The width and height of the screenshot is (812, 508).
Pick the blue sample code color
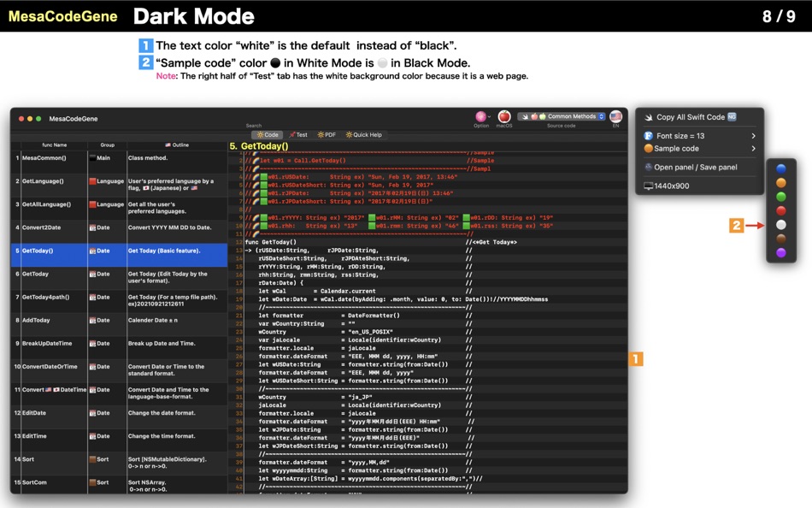pyautogui.click(x=781, y=169)
